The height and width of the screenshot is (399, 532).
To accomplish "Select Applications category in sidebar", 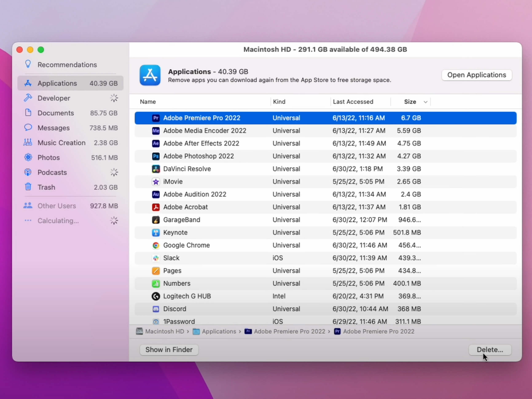I will pyautogui.click(x=70, y=83).
